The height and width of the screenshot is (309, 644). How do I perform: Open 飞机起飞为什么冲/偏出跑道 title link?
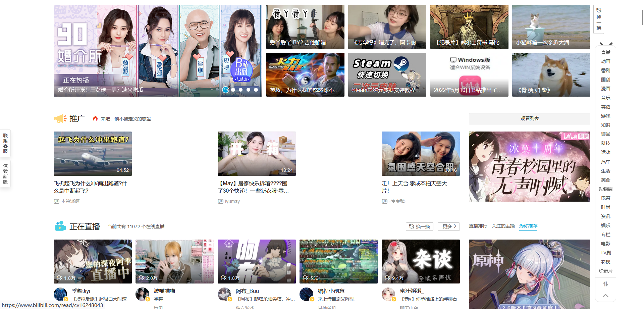90,187
